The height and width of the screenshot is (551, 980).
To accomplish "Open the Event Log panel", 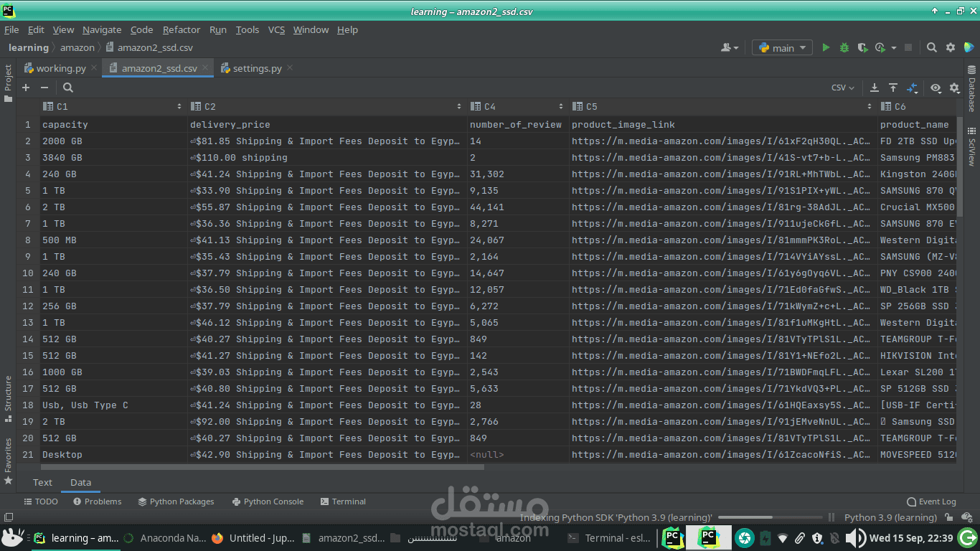I will pyautogui.click(x=931, y=501).
